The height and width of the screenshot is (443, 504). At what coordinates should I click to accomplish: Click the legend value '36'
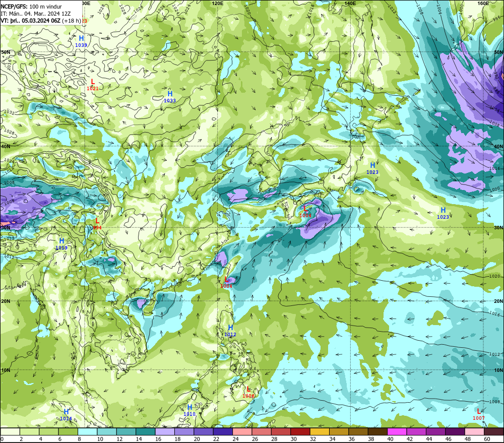pos(351,439)
